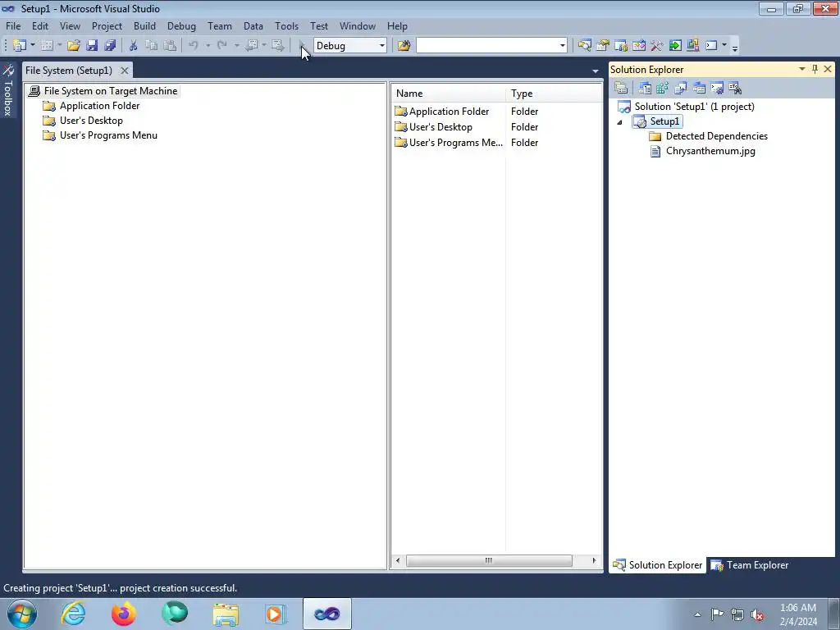Click the Command Window toolbar icon
This screenshot has width=840, height=630.
click(x=711, y=46)
